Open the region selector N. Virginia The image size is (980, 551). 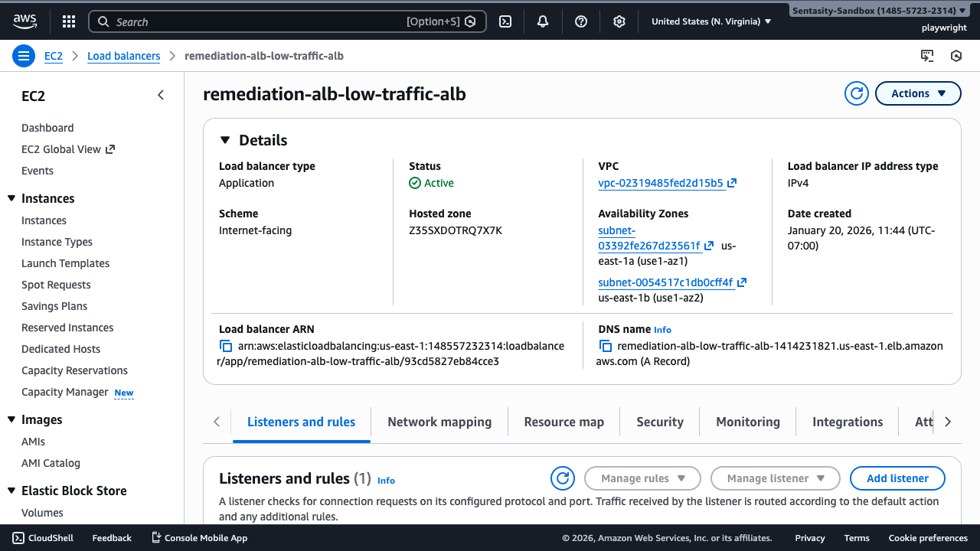(711, 21)
